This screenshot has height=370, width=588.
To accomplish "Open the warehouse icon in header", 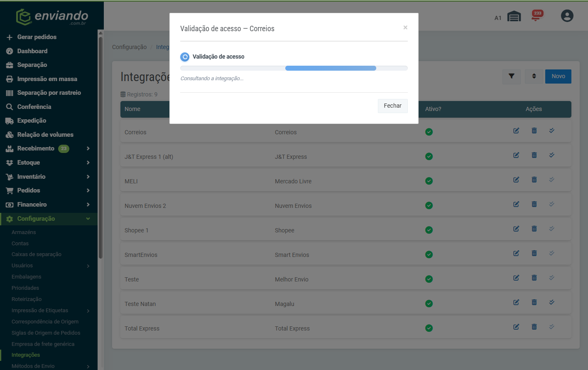I will click(514, 16).
